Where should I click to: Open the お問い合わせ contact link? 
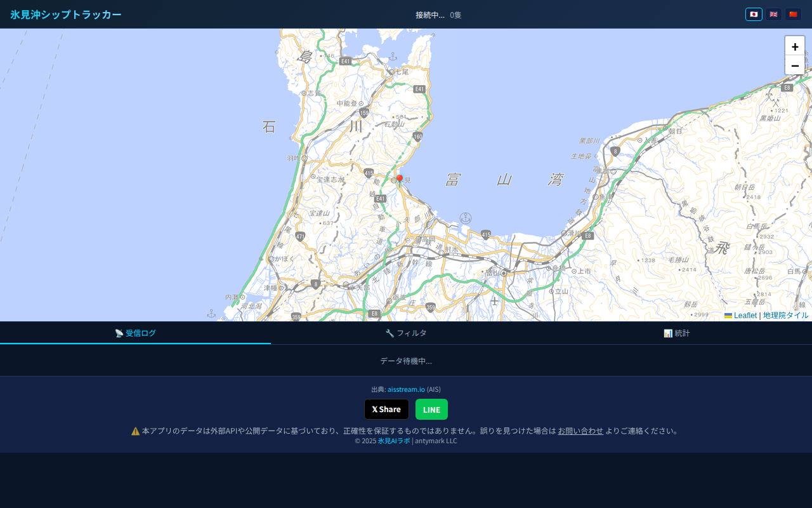580,431
